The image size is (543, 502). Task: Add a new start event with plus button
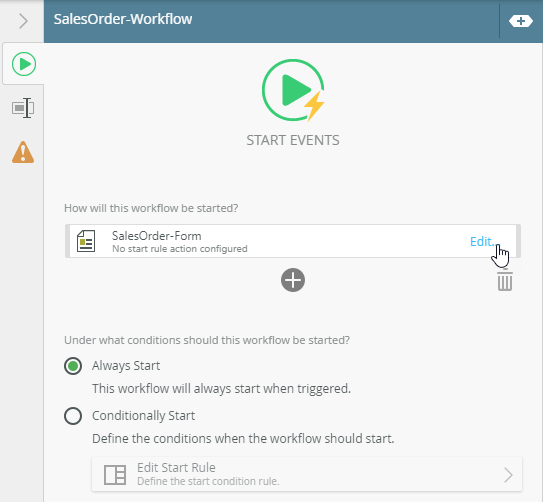pyautogui.click(x=293, y=280)
